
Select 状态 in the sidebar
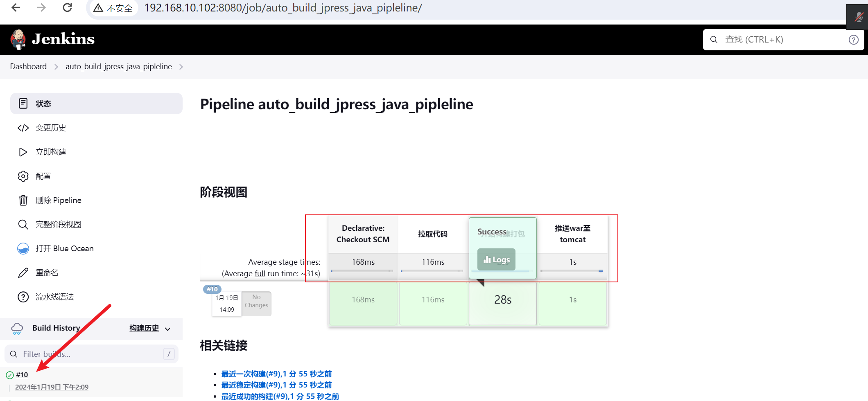(x=96, y=104)
